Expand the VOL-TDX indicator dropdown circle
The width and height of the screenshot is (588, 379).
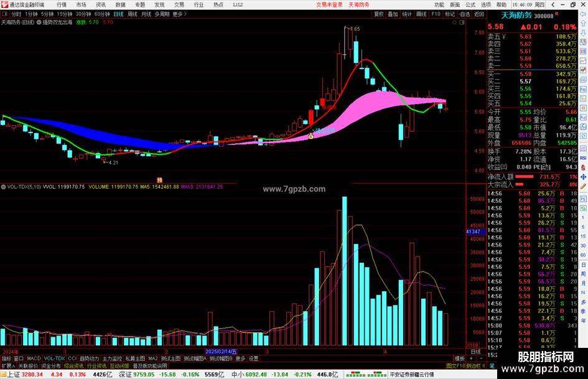point(3,187)
